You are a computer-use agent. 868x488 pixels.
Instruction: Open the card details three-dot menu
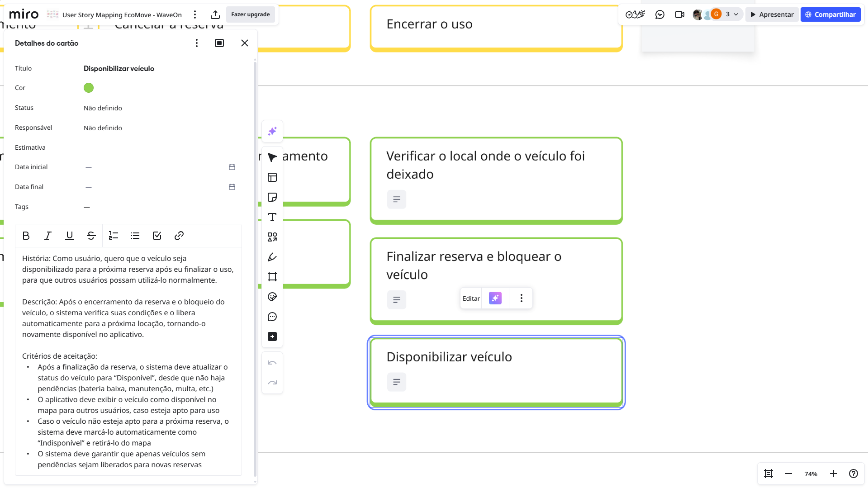(196, 43)
